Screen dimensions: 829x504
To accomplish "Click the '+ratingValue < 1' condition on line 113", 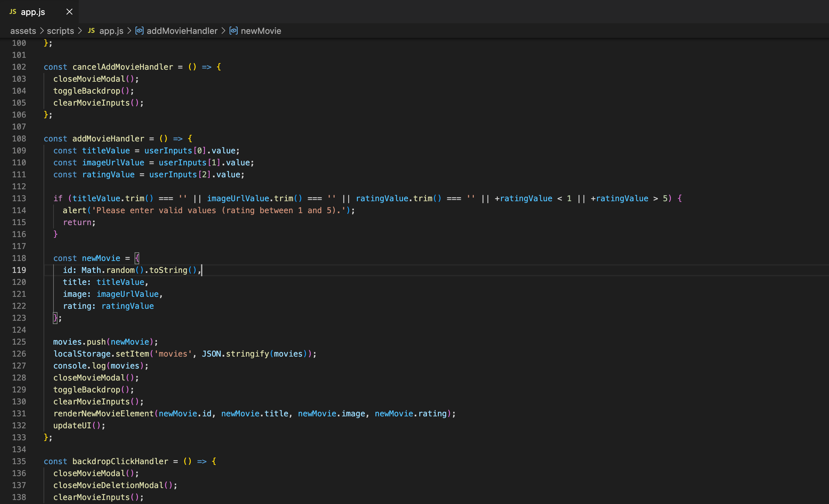I will point(533,198).
